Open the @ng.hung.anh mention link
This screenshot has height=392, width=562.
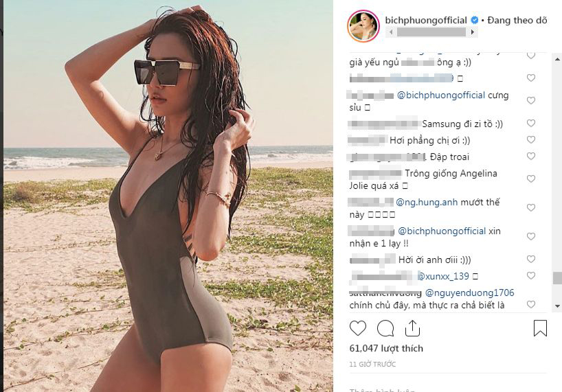tap(427, 203)
